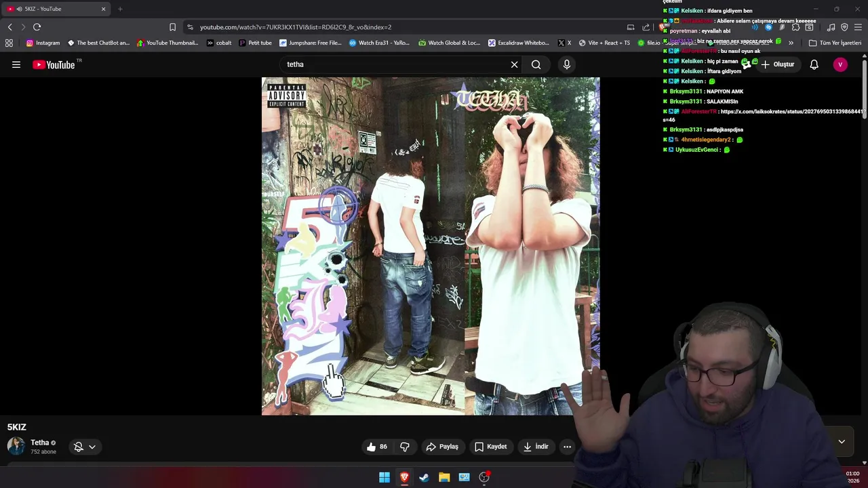
Task: Save video with Kaydet button
Action: coord(491,447)
